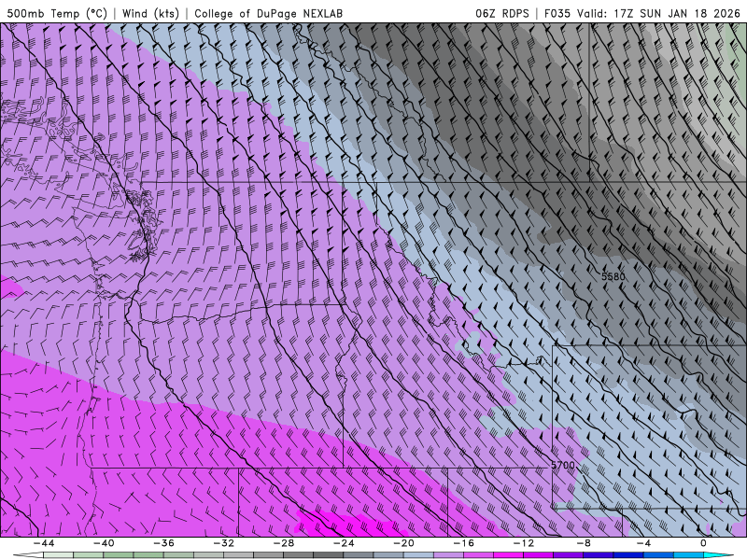The height and width of the screenshot is (560, 747).
Task: Click the "F035" forecast hour label
Action: coord(557,13)
